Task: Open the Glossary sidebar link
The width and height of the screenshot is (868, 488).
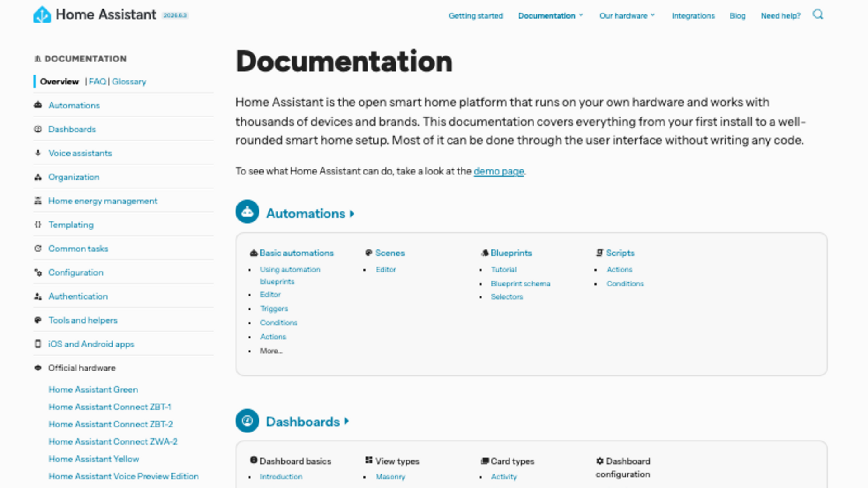Action: [x=129, y=82]
